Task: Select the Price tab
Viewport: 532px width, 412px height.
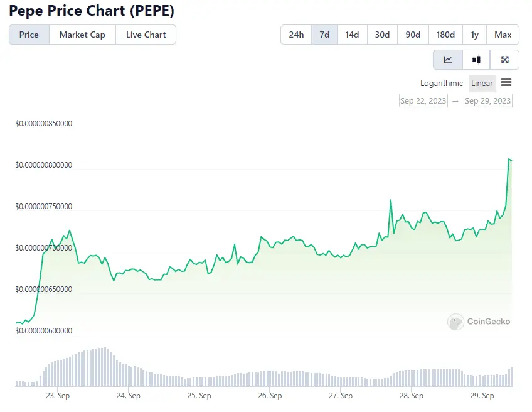Action: tap(28, 35)
